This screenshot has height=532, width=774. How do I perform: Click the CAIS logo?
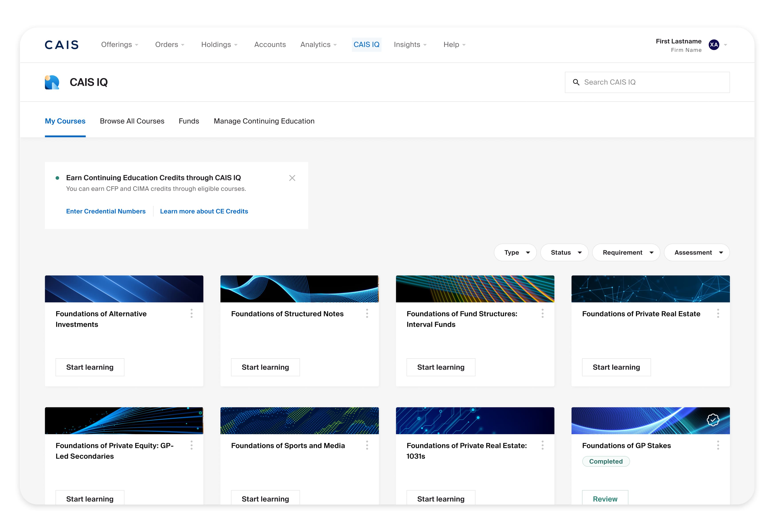pyautogui.click(x=62, y=45)
